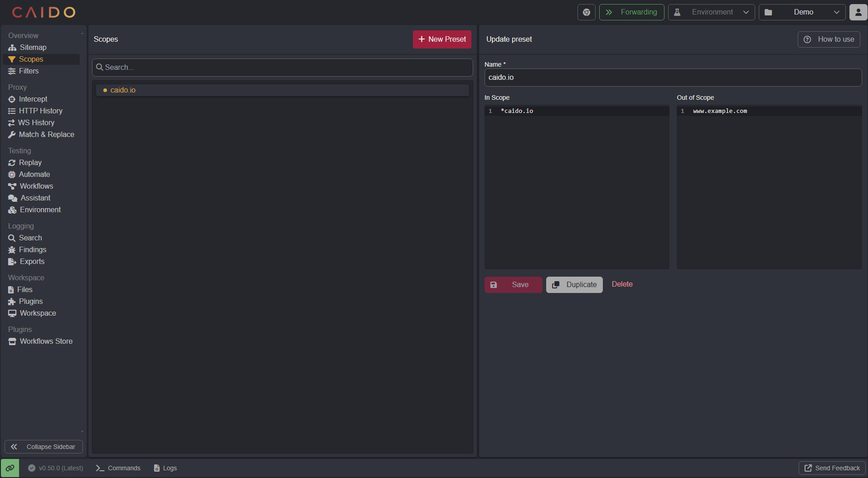Open the Demo project selector
868x478 pixels.
click(802, 12)
